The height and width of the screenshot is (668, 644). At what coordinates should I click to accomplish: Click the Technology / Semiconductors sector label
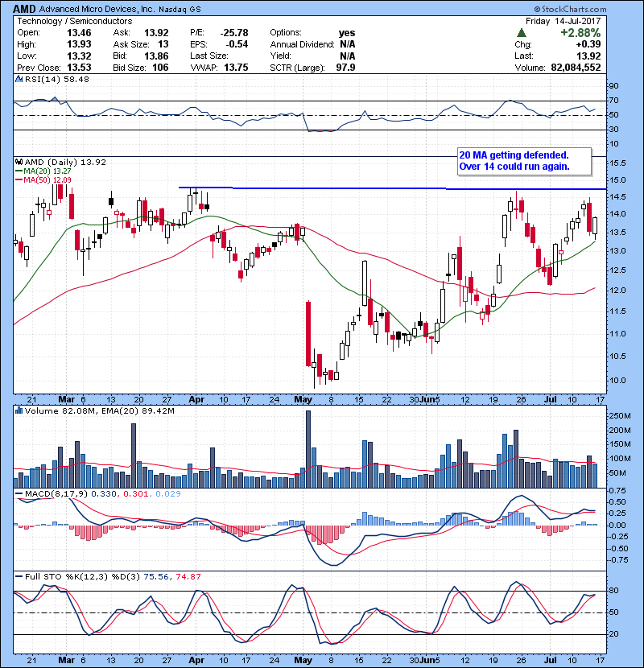[x=75, y=21]
